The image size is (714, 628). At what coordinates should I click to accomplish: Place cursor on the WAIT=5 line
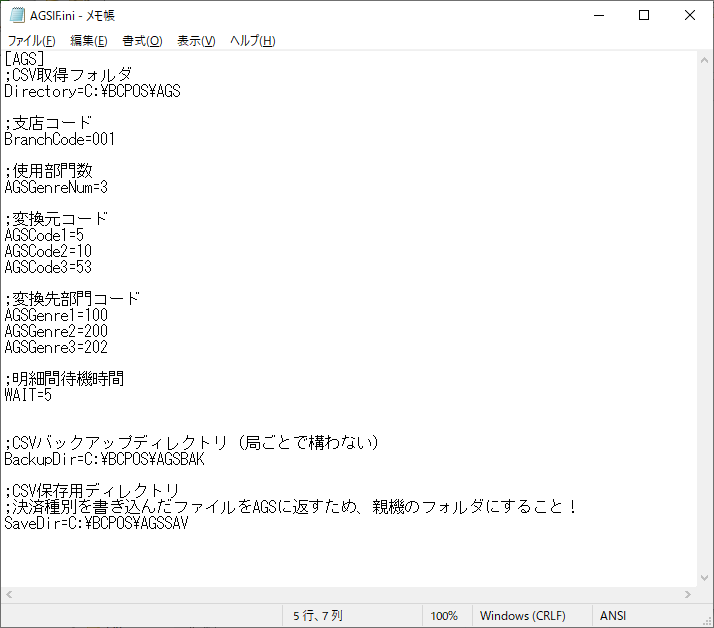28,395
